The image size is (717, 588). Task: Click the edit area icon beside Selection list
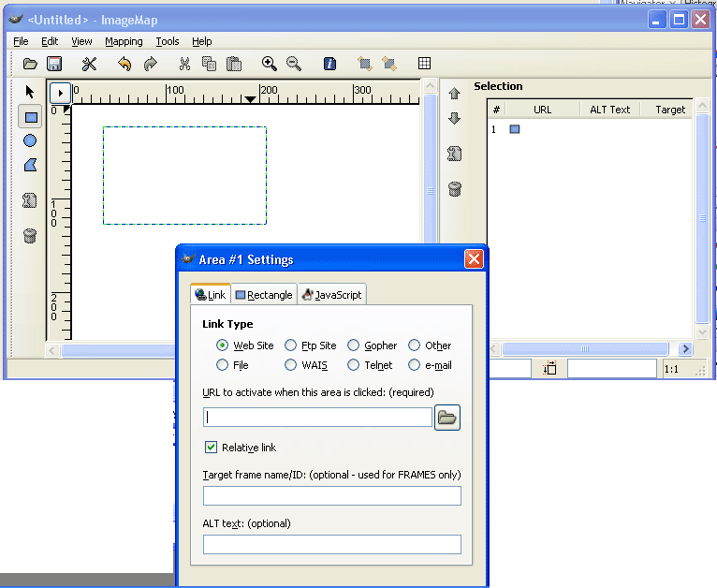[454, 154]
